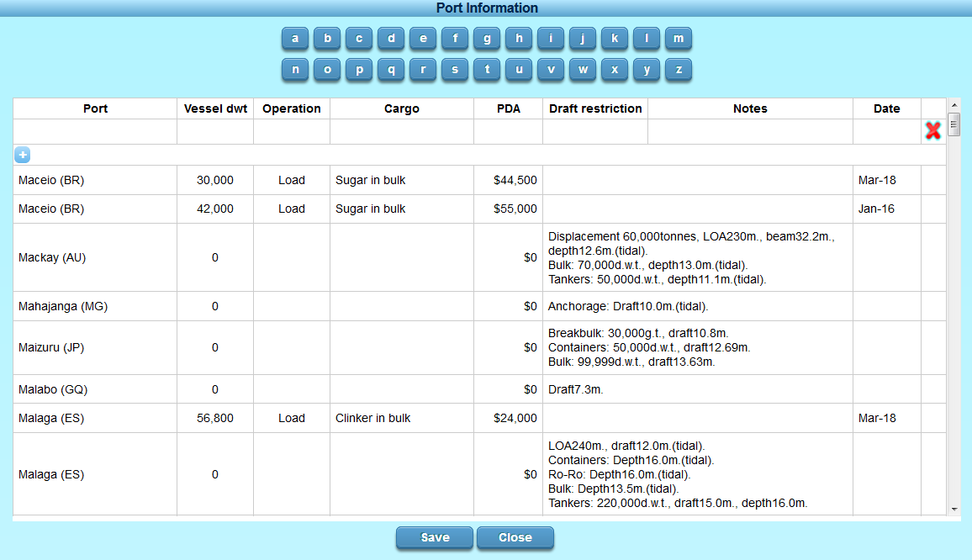Filter ports by letter u

click(x=519, y=70)
